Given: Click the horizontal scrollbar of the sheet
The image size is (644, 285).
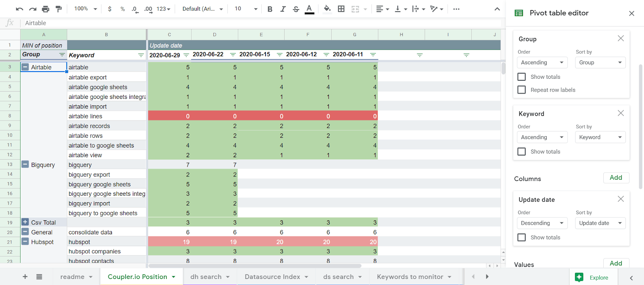Looking at the screenshot, I should pyautogui.click(x=254, y=266).
